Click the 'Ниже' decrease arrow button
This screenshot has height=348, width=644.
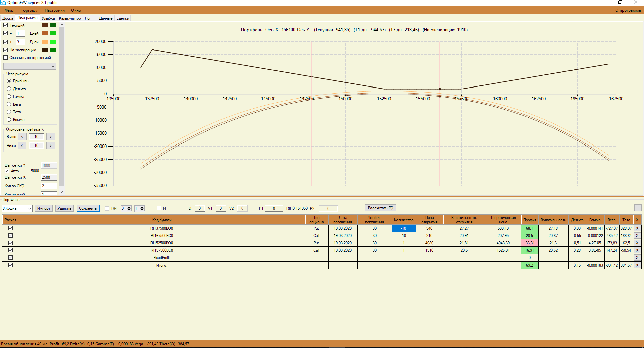[22, 146]
